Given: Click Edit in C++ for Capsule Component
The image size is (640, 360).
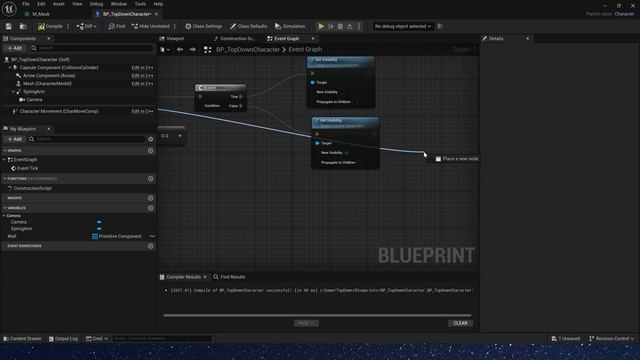Looking at the screenshot, I should 142,68.
